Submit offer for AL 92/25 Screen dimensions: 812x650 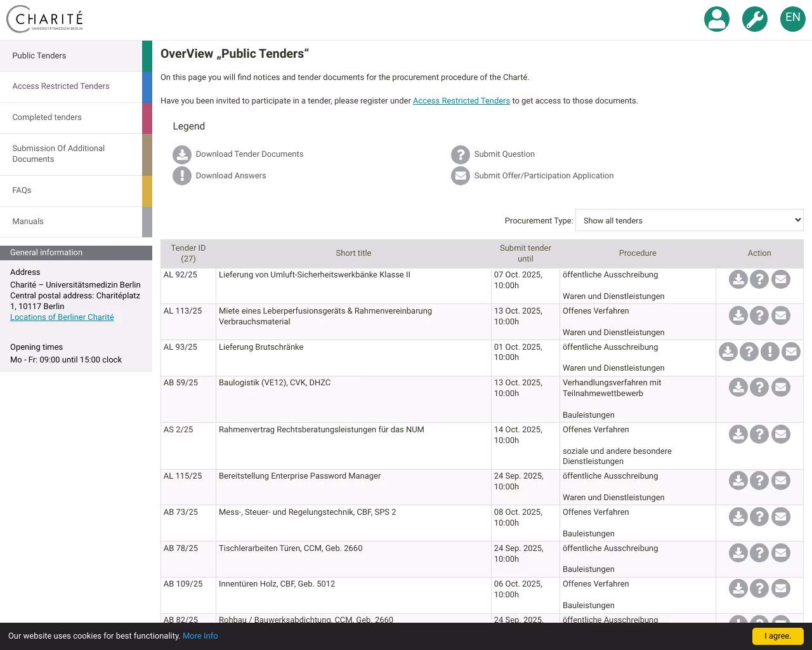pos(781,279)
